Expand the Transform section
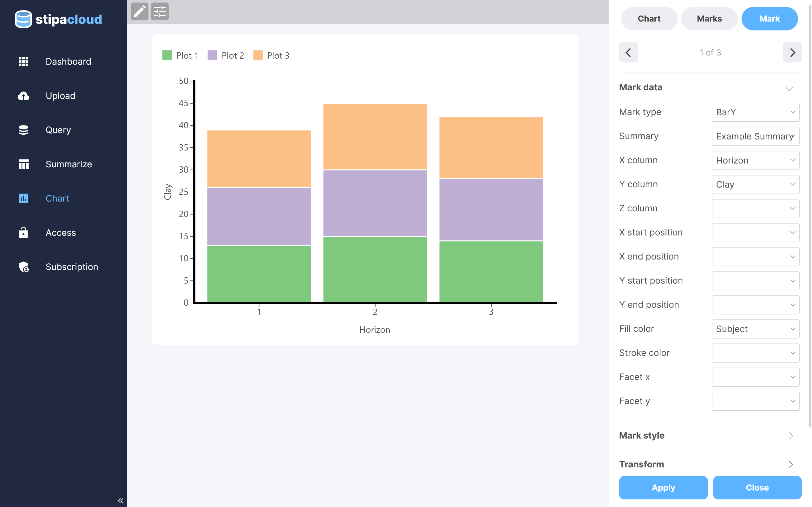The width and height of the screenshot is (812, 507). pos(710,464)
